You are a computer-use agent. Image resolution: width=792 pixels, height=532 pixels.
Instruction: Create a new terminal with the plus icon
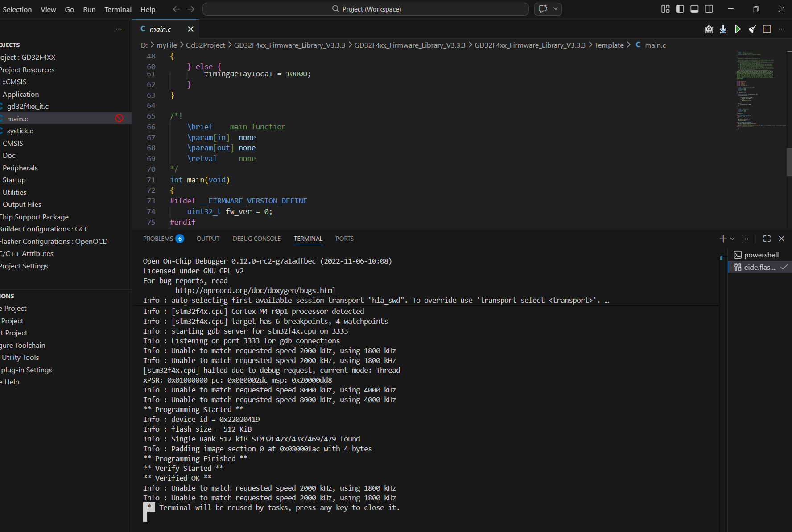(x=723, y=239)
